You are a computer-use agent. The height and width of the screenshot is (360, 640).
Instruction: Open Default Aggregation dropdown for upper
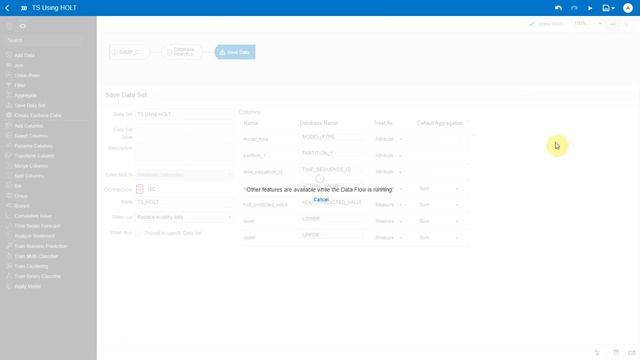coord(439,237)
